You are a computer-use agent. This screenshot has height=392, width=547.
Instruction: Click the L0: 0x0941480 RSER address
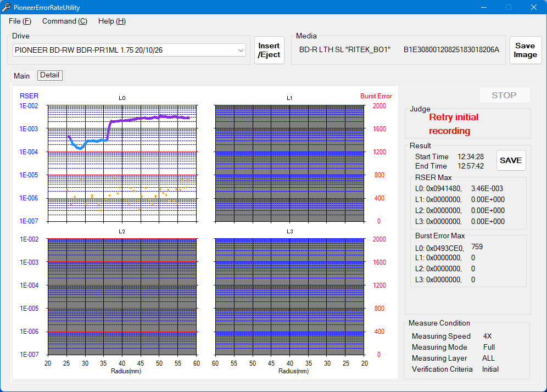click(x=438, y=189)
